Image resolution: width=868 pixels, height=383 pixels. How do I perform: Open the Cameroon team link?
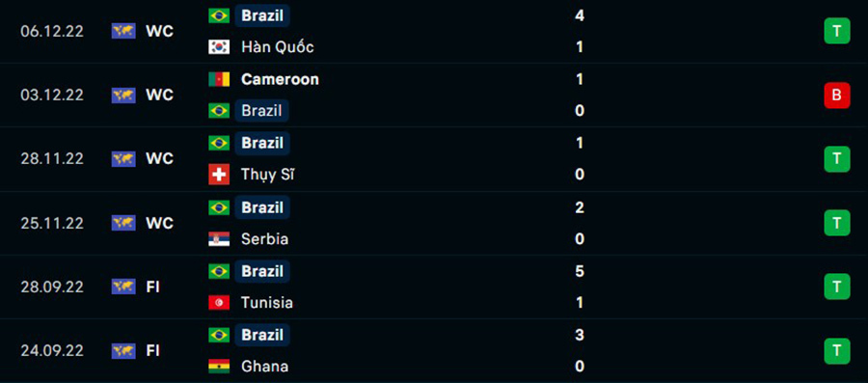280,79
